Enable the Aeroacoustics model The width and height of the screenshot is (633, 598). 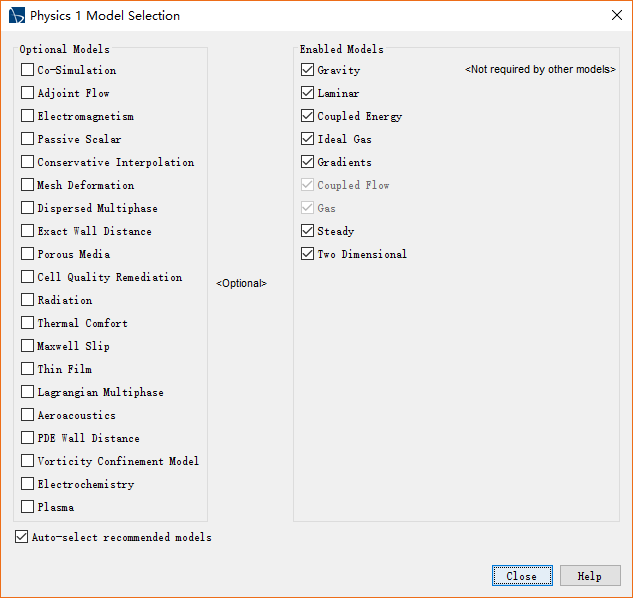tap(28, 415)
